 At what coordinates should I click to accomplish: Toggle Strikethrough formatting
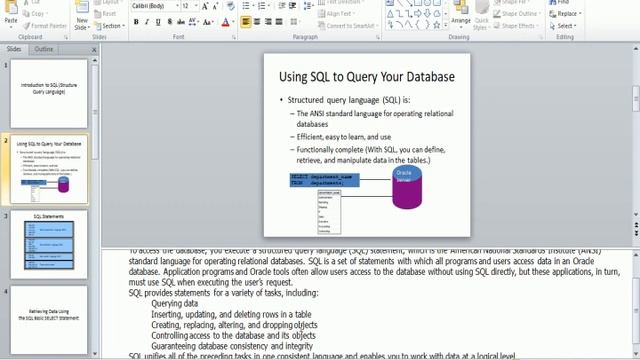(x=181, y=22)
